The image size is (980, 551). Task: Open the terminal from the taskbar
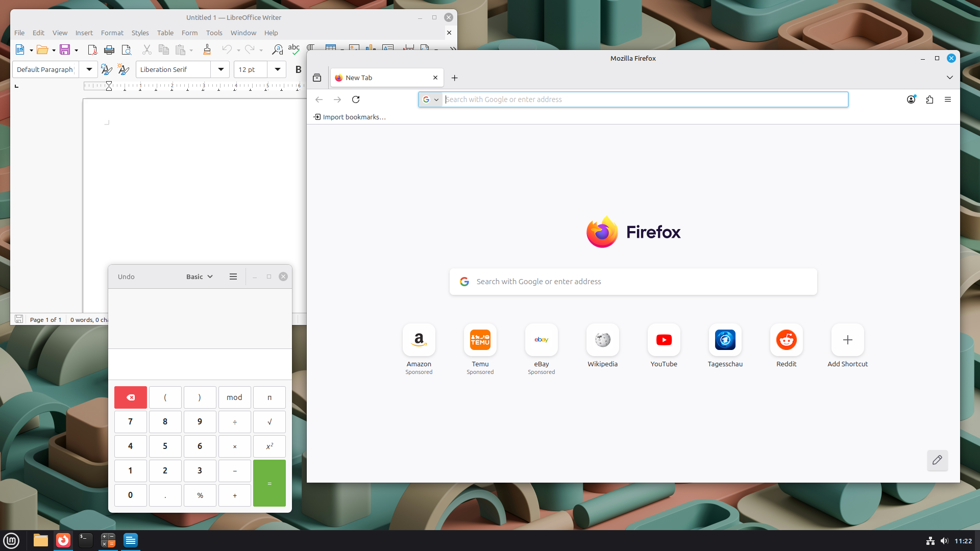85,540
